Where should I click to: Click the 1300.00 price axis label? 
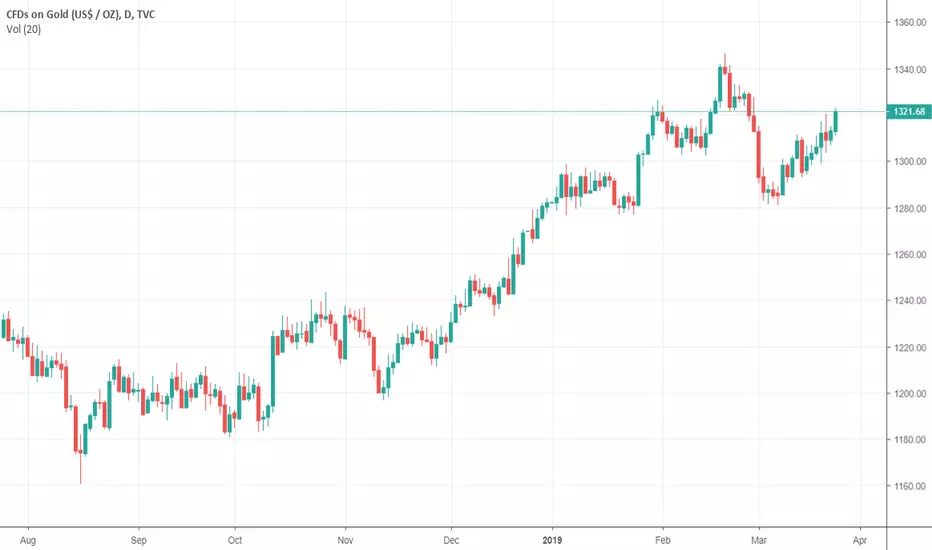[x=910, y=161]
